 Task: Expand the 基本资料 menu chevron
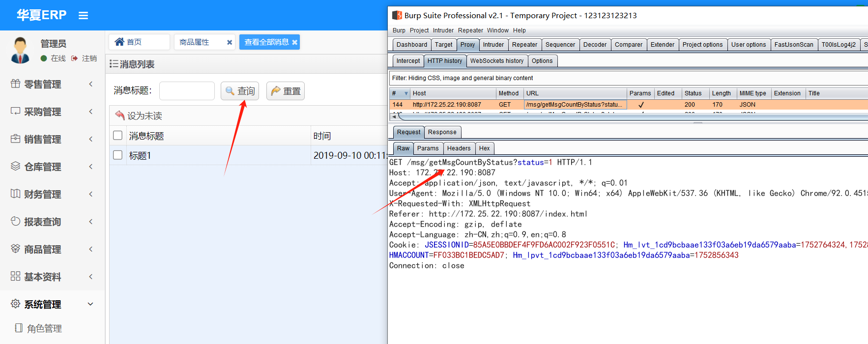coord(91,277)
